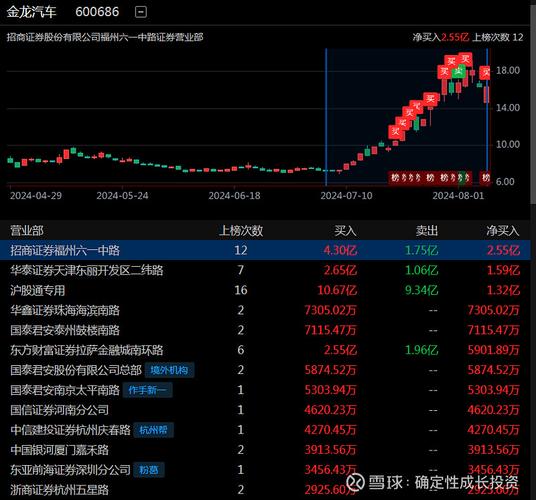Click the 18.00 price axis label

click(508, 70)
